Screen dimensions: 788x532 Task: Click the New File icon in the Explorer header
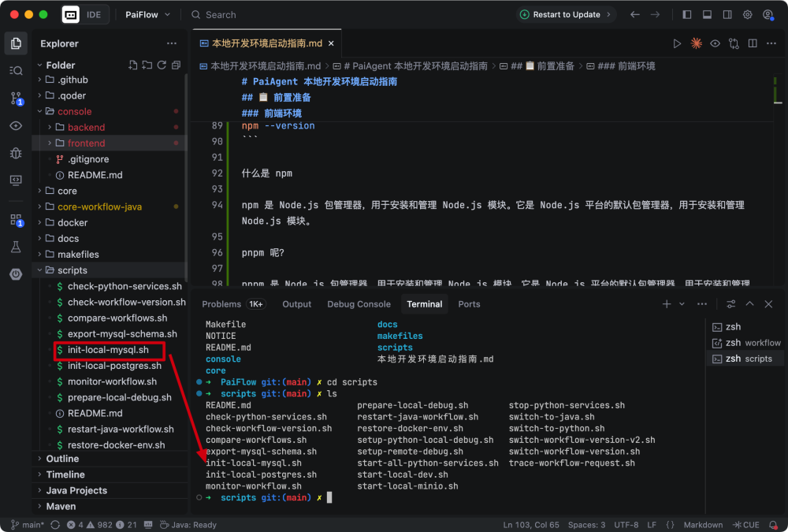coord(132,65)
